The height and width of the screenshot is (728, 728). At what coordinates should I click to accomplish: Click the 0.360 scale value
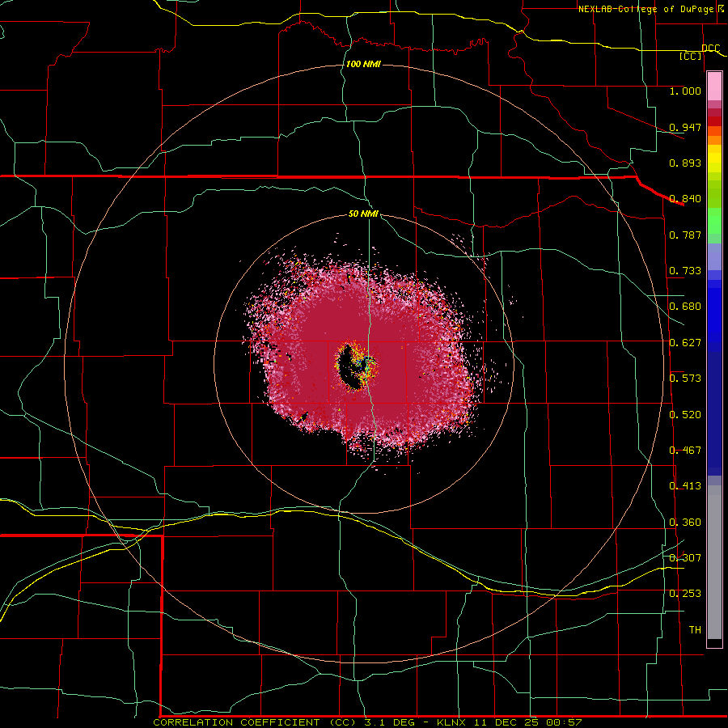coord(685,523)
